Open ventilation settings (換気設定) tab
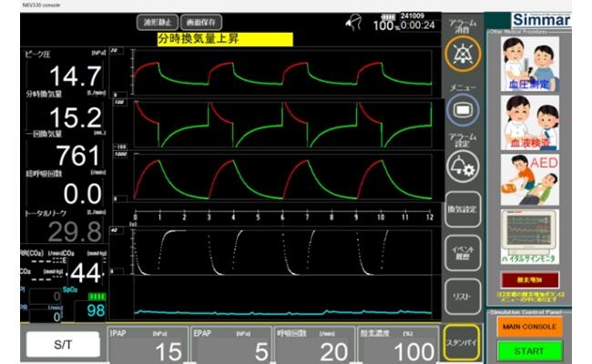This screenshot has width=592, height=364. tap(462, 209)
